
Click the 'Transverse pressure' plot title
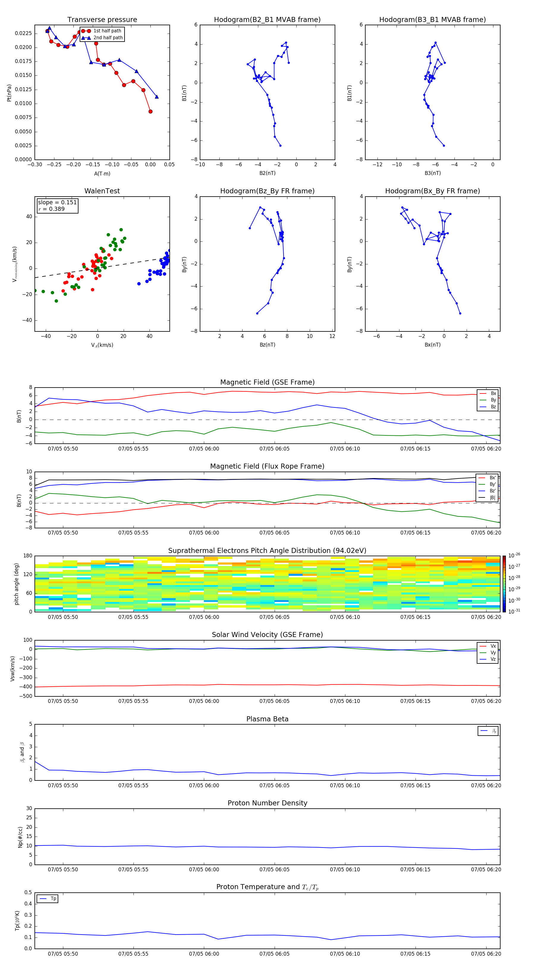(102, 20)
